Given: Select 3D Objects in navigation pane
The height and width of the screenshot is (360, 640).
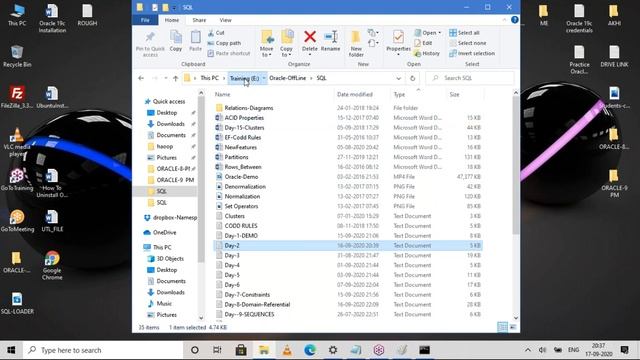Looking at the screenshot, I should pyautogui.click(x=170, y=258).
